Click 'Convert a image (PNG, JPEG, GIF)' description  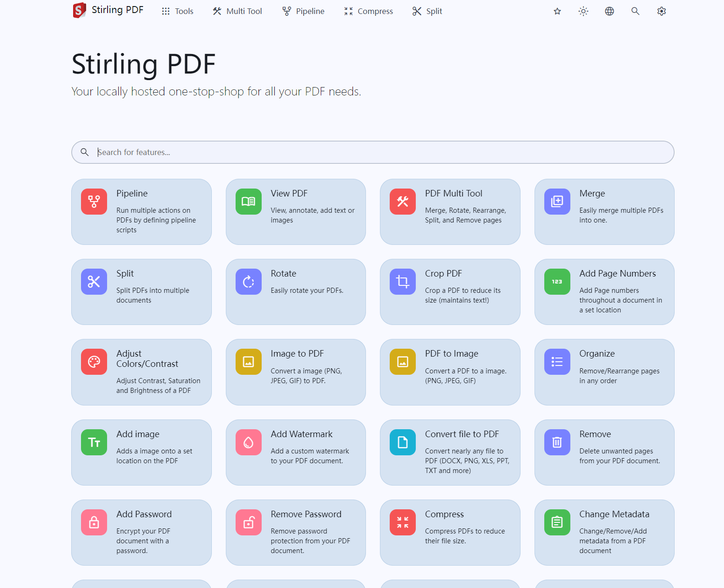pos(306,376)
